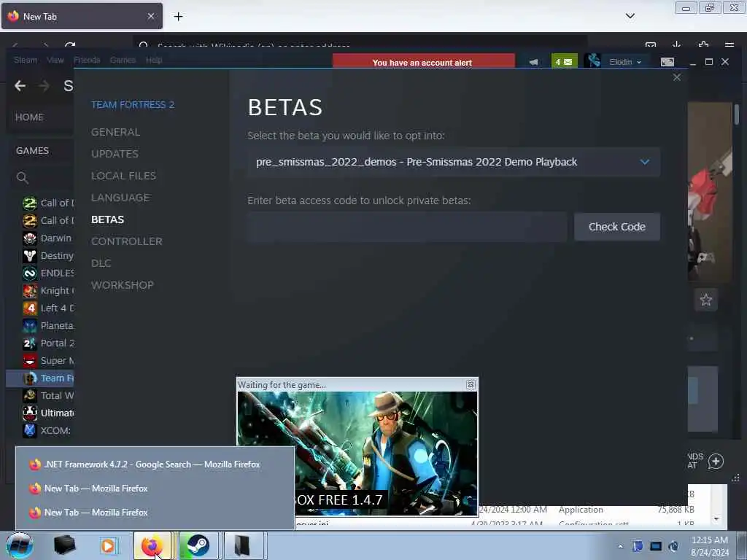
Task: Click the Sniper artwork in waiting popup
Action: pyautogui.click(x=357, y=454)
